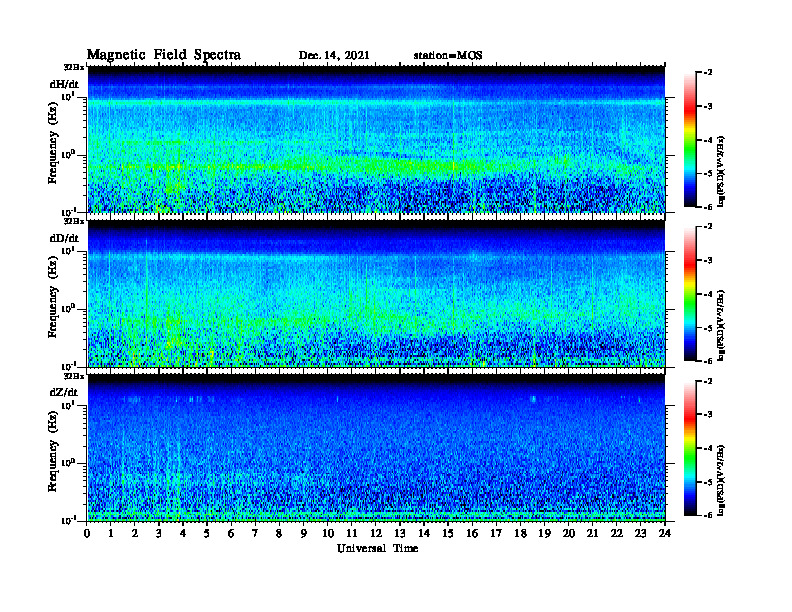Click hour tick label 13 on the time axis
792x612 pixels.
click(x=400, y=534)
